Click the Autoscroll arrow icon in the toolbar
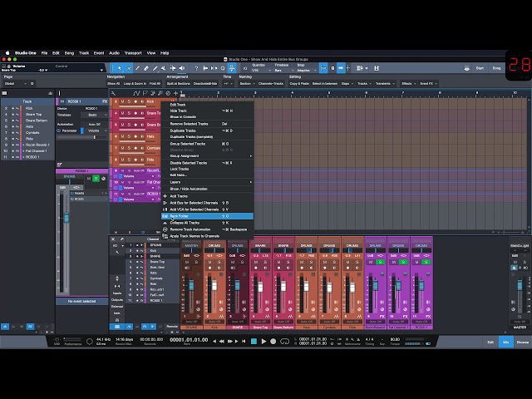 [341, 68]
